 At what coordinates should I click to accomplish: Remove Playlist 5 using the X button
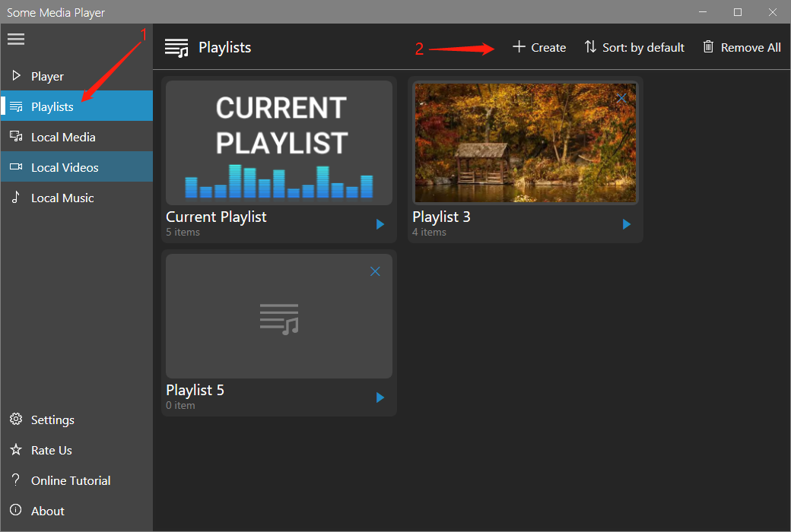coord(375,271)
